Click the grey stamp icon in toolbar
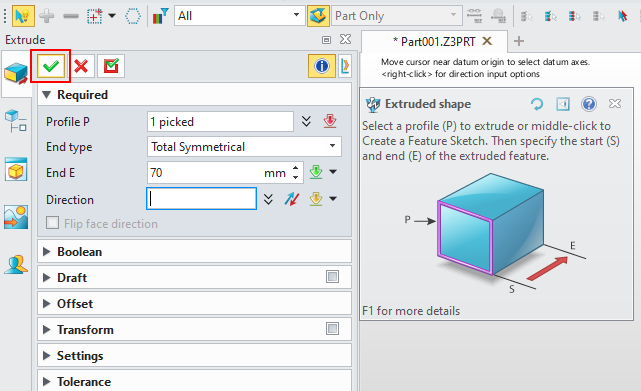This screenshot has height=391, width=641. coord(499,16)
